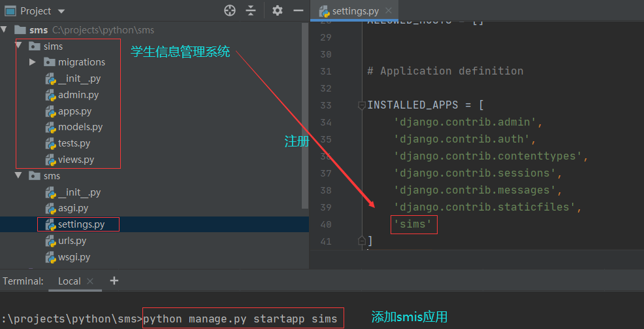Open views.py file
This screenshot has height=329, width=644.
pos(76,160)
